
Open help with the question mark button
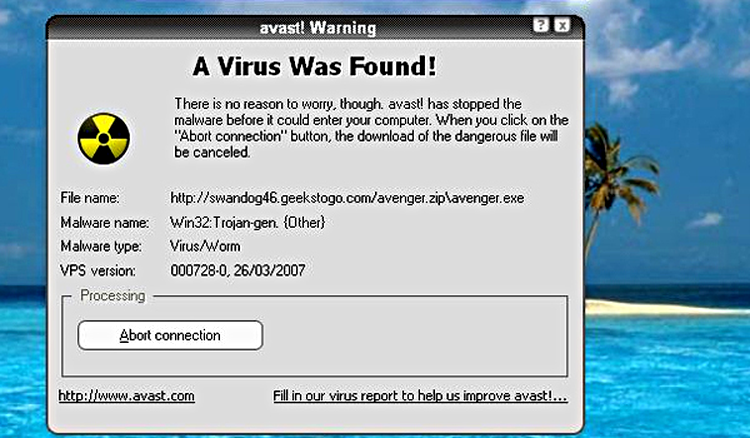click(x=541, y=25)
